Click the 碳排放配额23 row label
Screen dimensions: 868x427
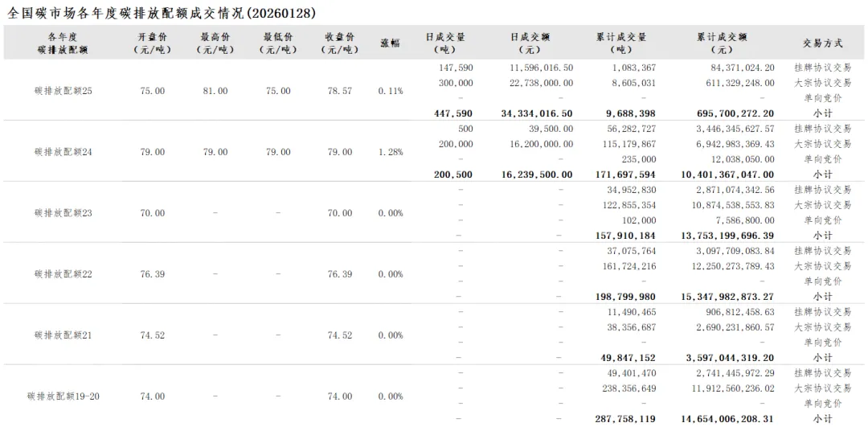63,213
